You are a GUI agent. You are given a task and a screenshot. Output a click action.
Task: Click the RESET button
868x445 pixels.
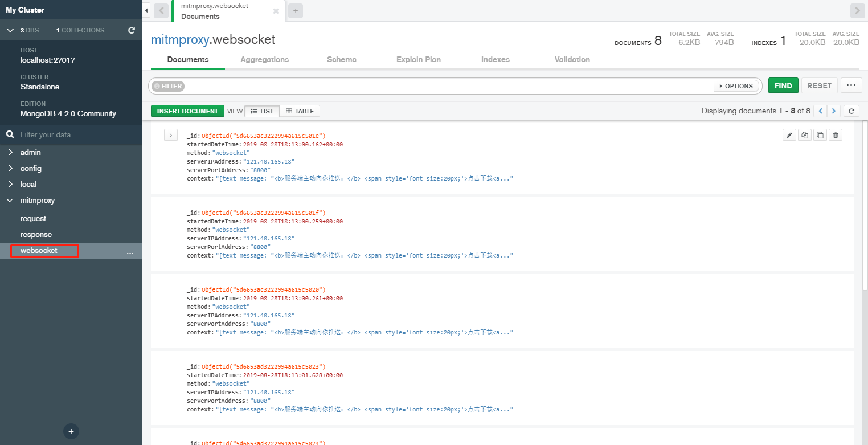pyautogui.click(x=820, y=85)
